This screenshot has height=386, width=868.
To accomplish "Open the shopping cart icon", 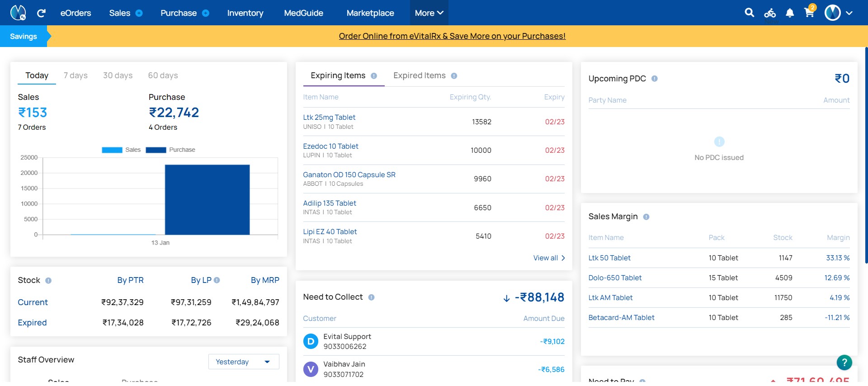I will pyautogui.click(x=809, y=13).
